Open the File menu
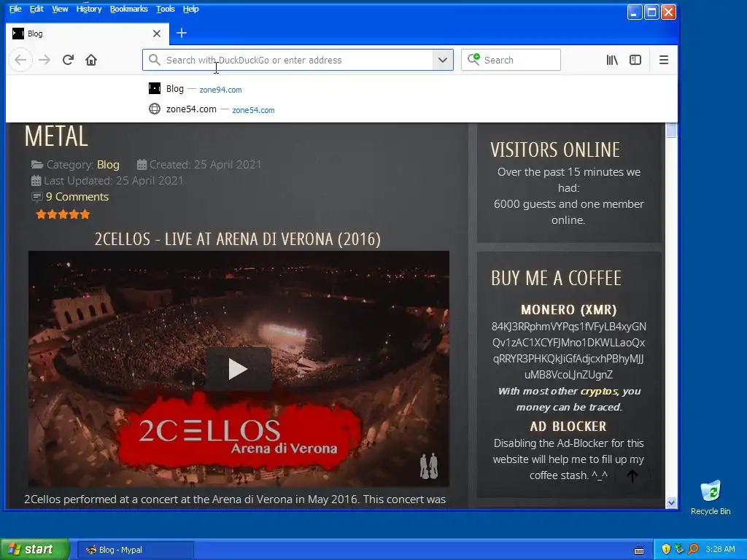The width and height of the screenshot is (747, 560). (x=15, y=9)
